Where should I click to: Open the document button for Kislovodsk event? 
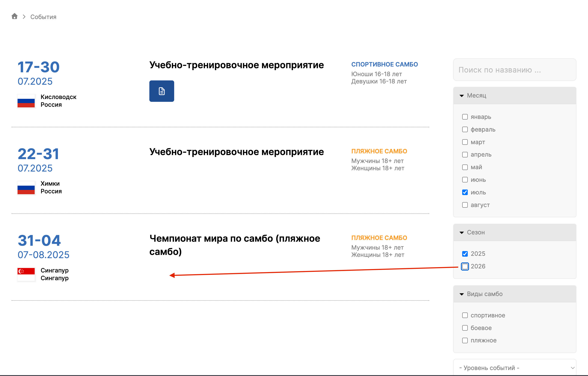[x=162, y=91]
